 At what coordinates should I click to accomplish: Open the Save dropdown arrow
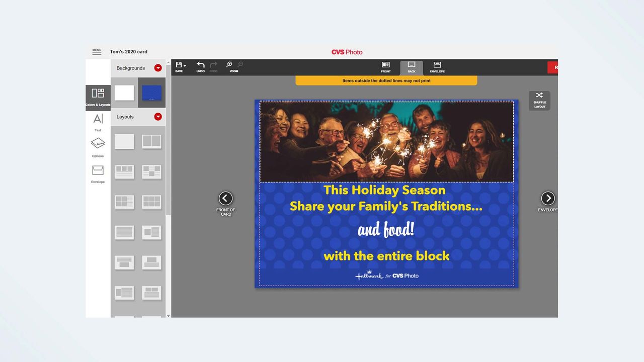tap(185, 66)
